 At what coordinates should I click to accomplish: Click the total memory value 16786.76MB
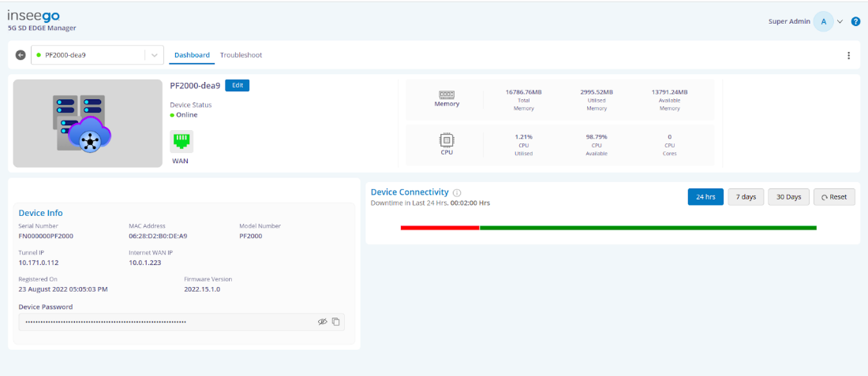(524, 91)
